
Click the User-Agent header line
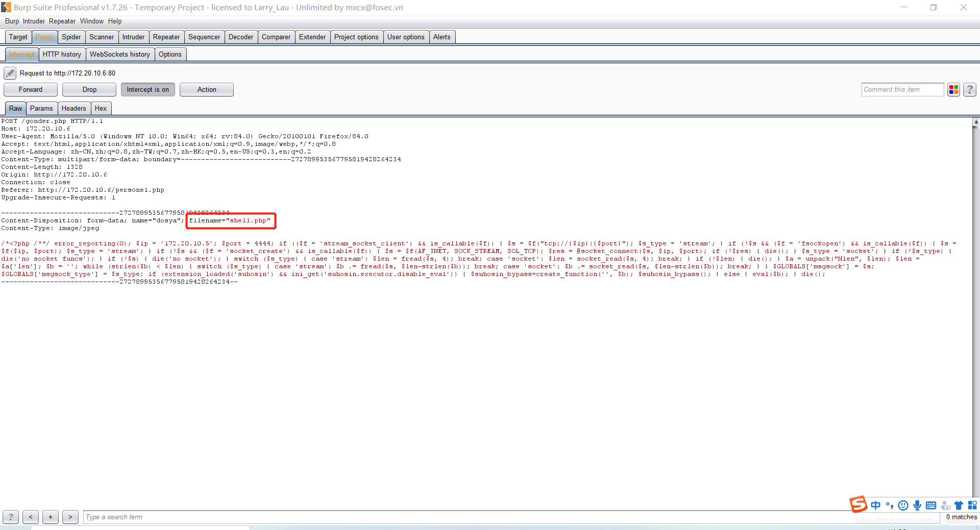[185, 136]
